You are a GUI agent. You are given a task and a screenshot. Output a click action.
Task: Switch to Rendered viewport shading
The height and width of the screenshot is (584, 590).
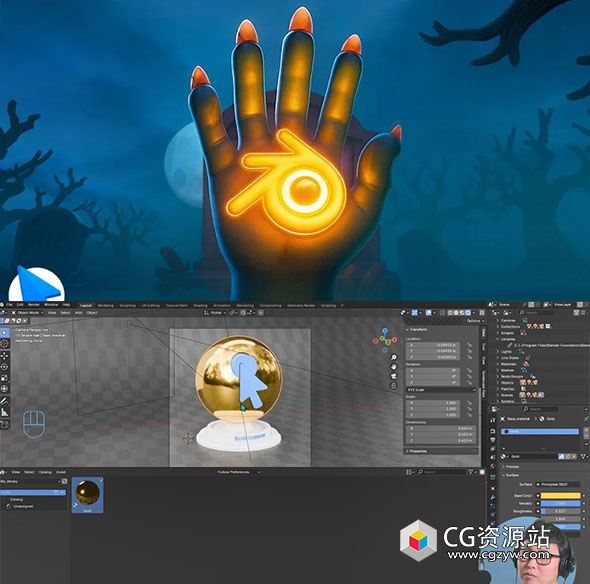(468, 313)
